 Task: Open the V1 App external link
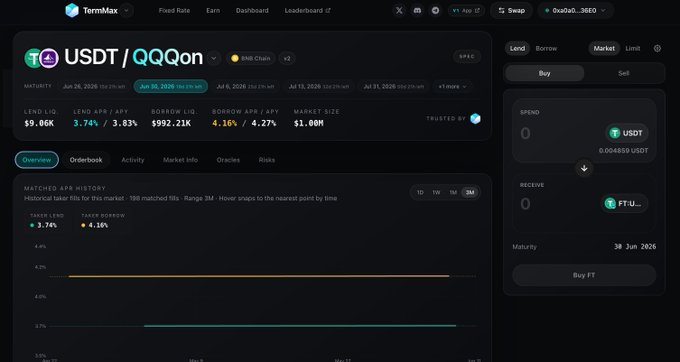[466, 10]
